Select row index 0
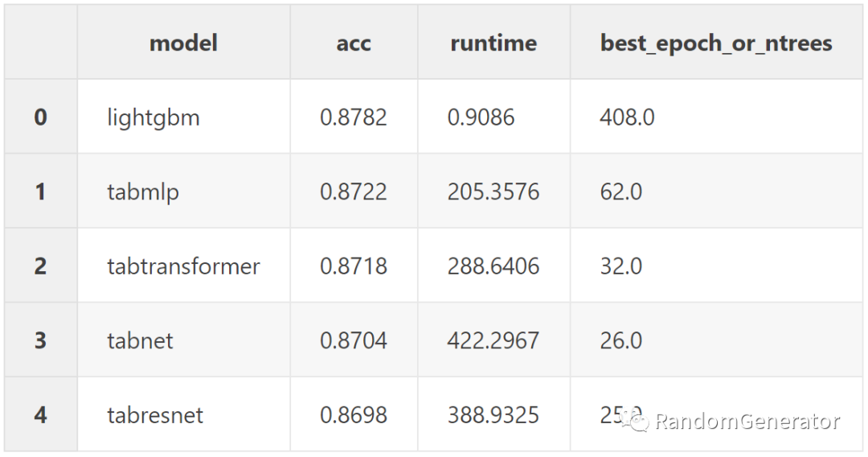868x457 pixels. pos(40,117)
